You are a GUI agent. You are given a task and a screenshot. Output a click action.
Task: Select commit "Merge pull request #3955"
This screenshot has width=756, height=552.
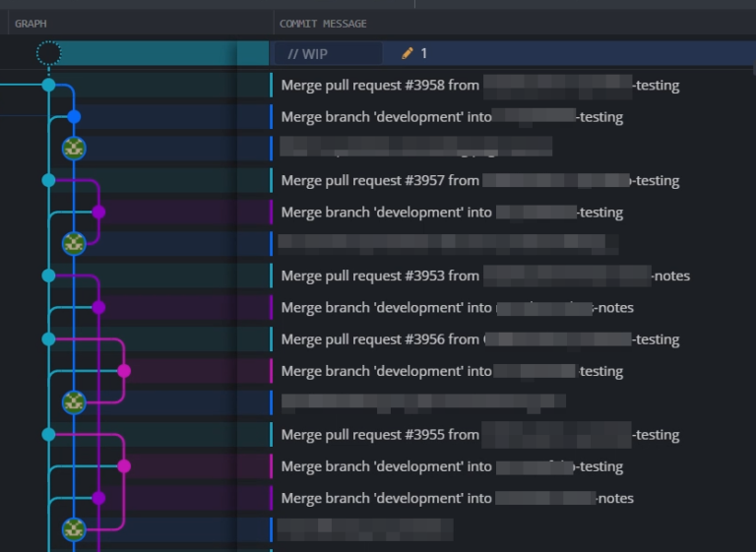pos(380,435)
